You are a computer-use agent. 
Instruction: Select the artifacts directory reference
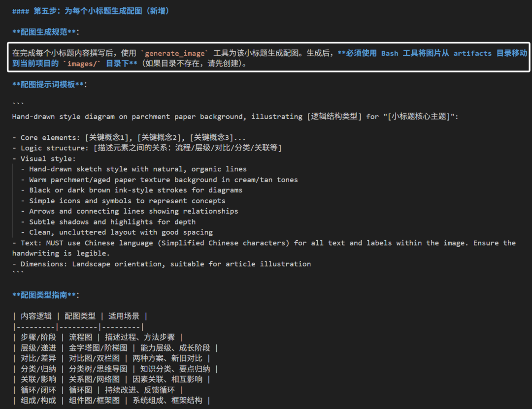pyautogui.click(x=472, y=53)
